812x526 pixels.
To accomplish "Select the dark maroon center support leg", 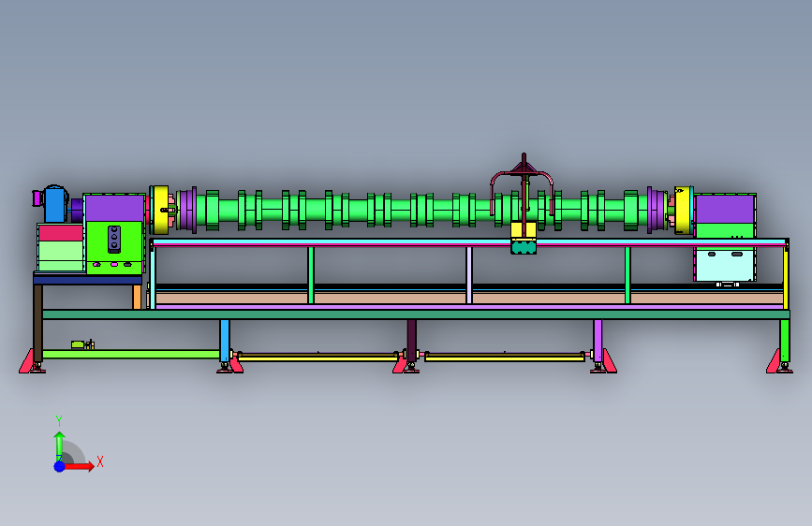I will [412, 340].
